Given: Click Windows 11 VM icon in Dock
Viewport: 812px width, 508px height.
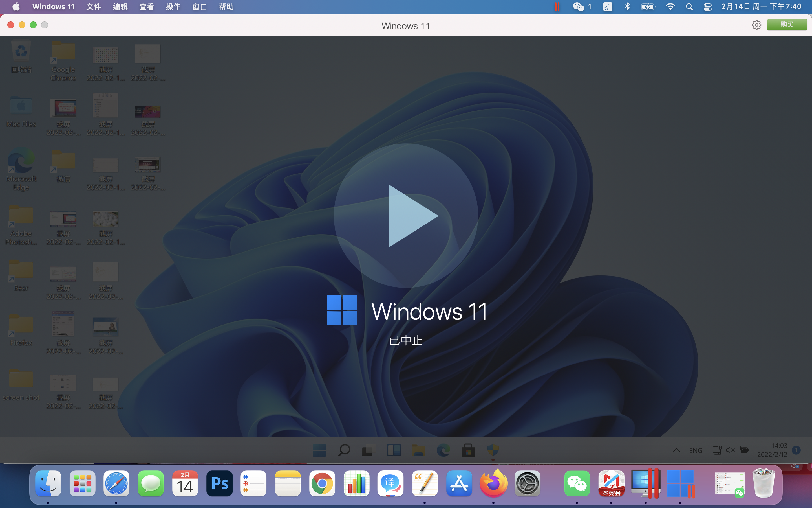Looking at the screenshot, I should click(680, 483).
